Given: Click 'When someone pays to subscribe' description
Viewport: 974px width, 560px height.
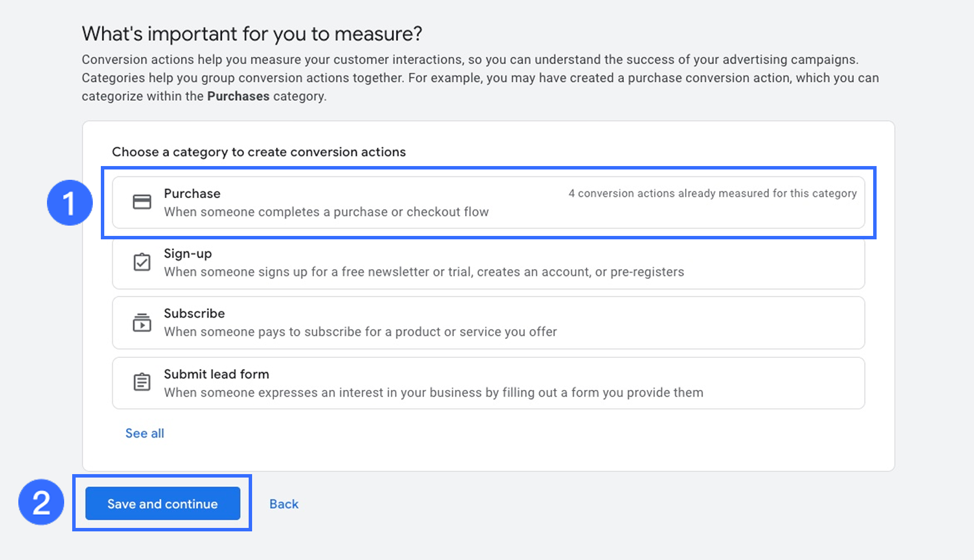Looking at the screenshot, I should click(360, 332).
